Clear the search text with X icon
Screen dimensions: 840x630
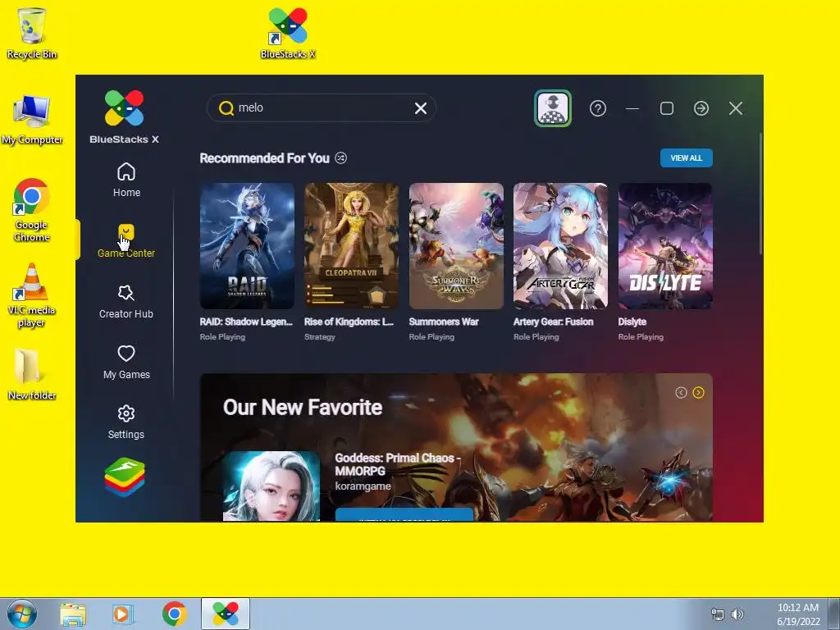[421, 108]
